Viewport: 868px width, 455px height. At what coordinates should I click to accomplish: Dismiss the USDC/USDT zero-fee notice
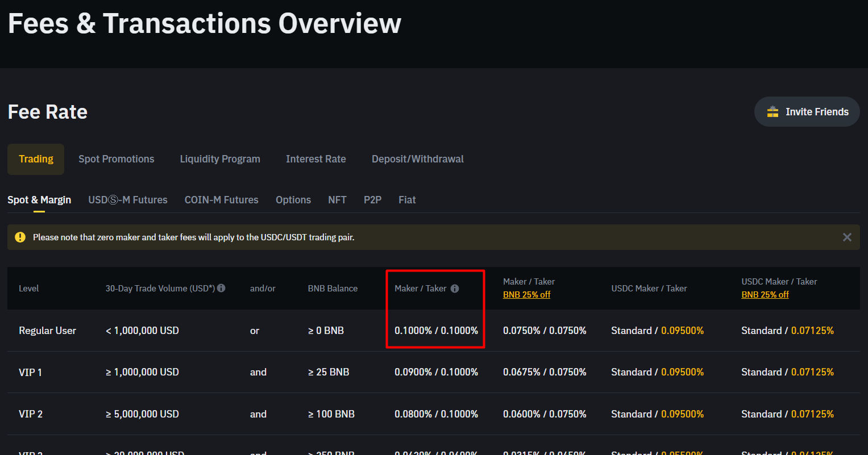[847, 237]
